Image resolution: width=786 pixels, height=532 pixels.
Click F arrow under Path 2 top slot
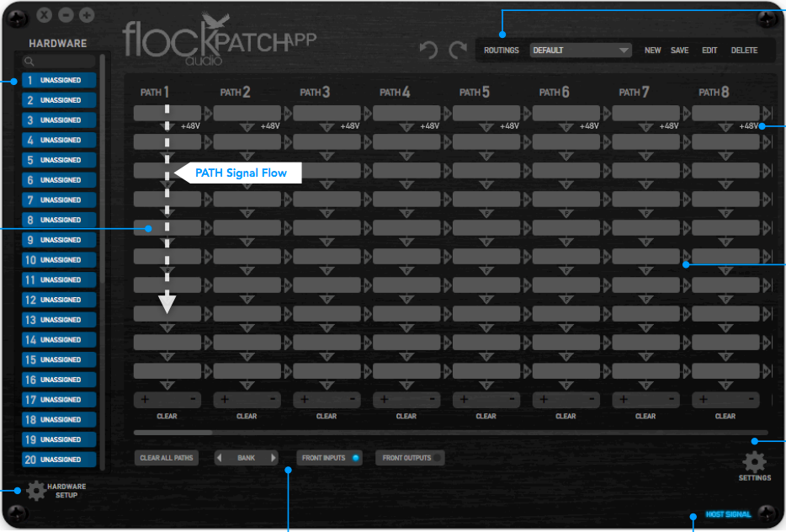coord(247,127)
